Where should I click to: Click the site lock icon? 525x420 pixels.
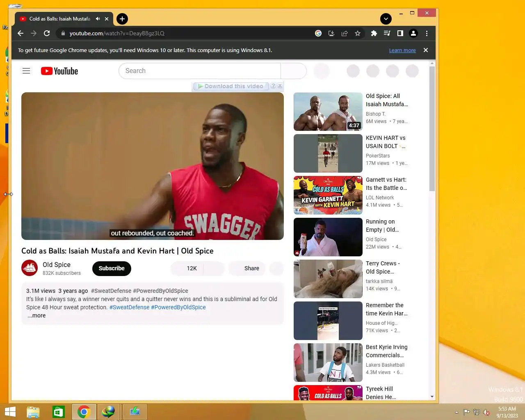[63, 33]
